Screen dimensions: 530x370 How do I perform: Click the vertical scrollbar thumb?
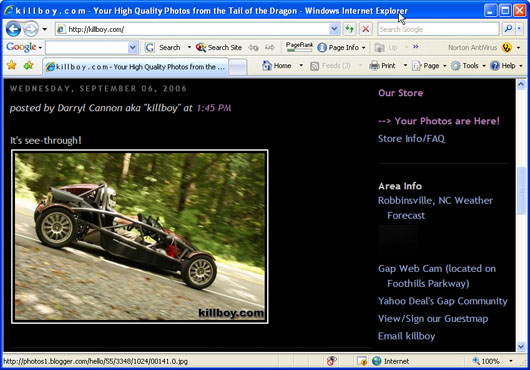coord(521,190)
